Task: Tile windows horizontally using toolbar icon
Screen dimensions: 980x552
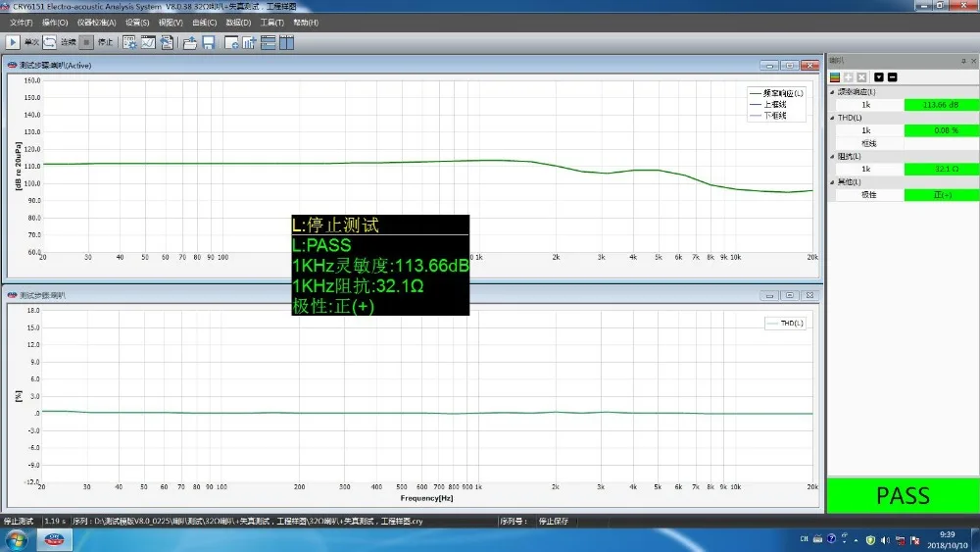Action: (268, 42)
